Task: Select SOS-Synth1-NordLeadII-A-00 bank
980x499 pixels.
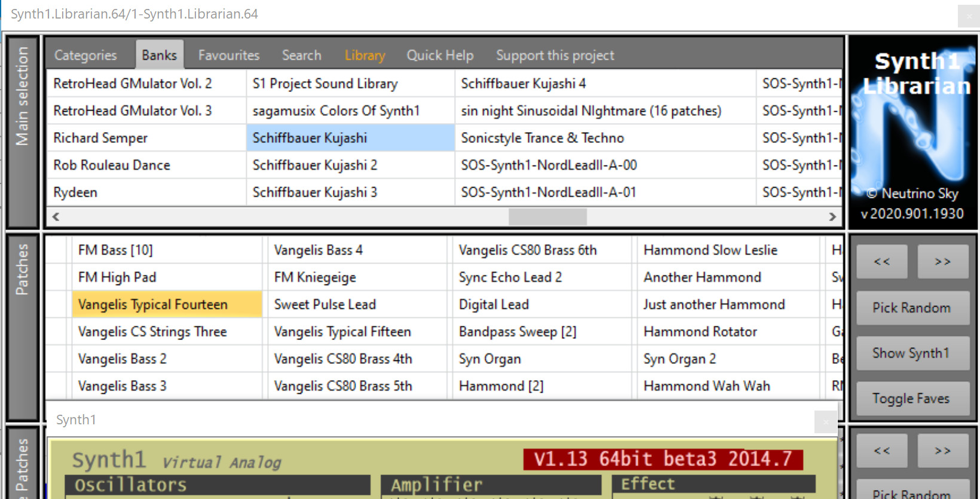Action: (605, 166)
